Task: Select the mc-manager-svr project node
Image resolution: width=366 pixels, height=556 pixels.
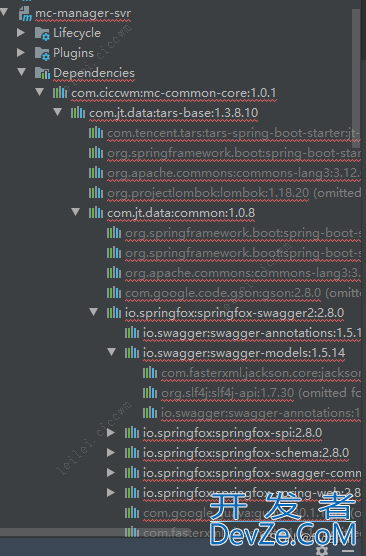Action: [83, 13]
